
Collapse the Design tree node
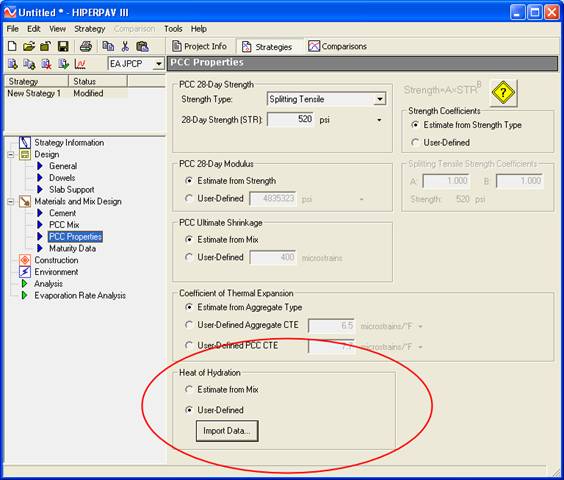click(x=11, y=155)
